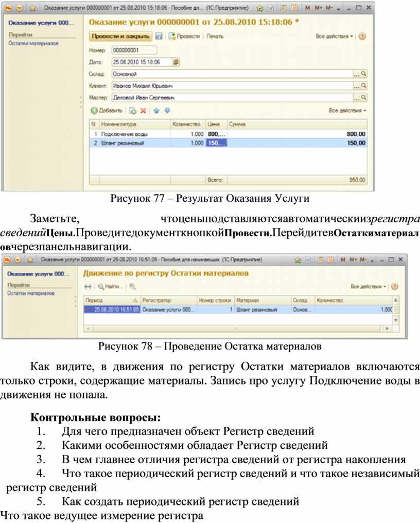Screen dimensions: 420x523
Task: Click the Найти... search button in register window
Action: tap(111, 287)
